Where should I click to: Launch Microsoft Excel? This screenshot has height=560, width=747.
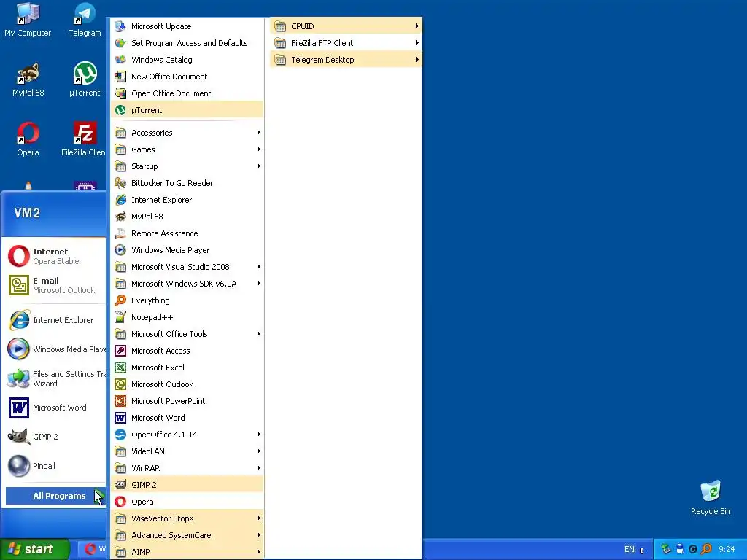(187, 367)
